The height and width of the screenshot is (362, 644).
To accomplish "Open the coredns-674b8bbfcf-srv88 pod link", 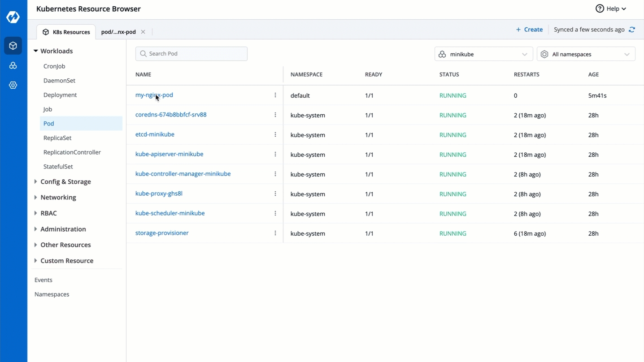I will [171, 115].
